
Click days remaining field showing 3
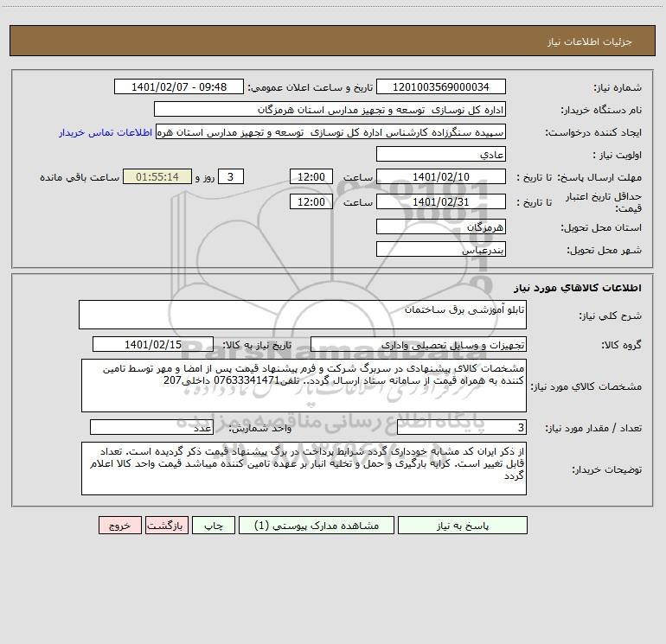click(x=231, y=176)
